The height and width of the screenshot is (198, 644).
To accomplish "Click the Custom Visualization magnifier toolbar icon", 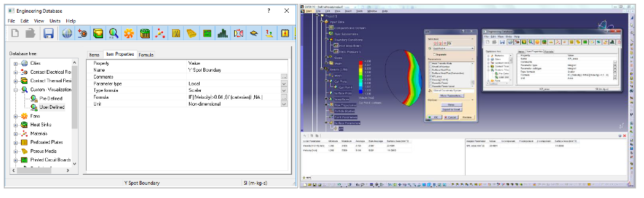I will tap(114, 34).
